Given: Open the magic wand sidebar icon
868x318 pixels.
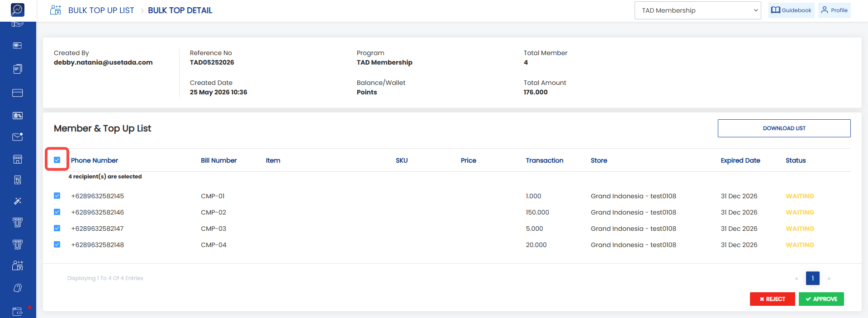Looking at the screenshot, I should tap(17, 201).
